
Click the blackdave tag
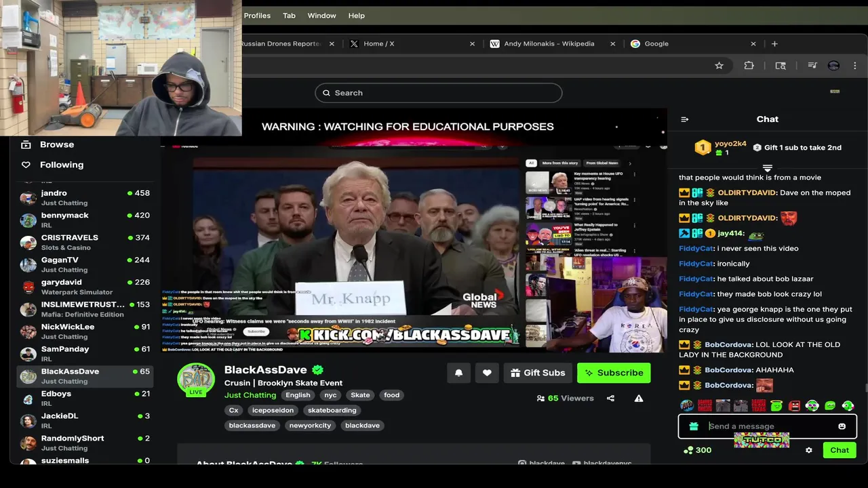pyautogui.click(x=362, y=426)
